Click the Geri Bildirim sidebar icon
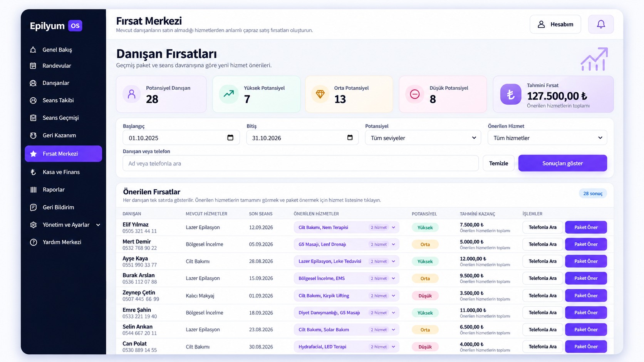The image size is (644, 362). (33, 207)
